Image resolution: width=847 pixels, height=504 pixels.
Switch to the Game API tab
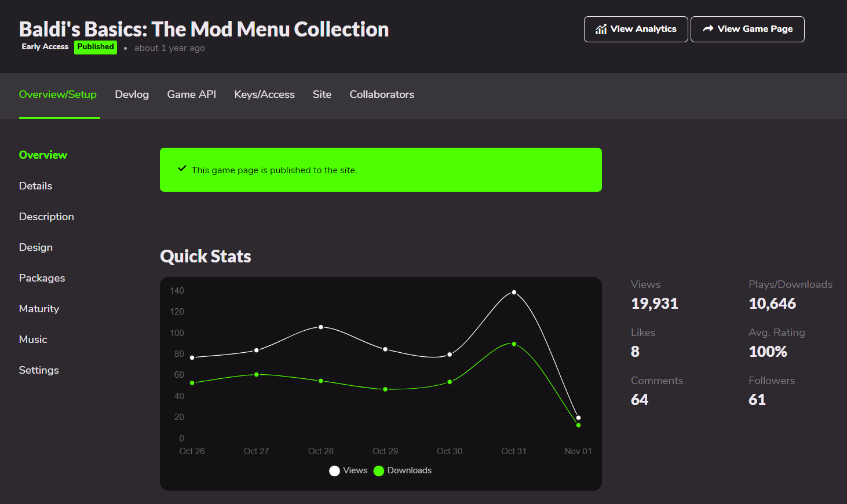click(x=191, y=94)
